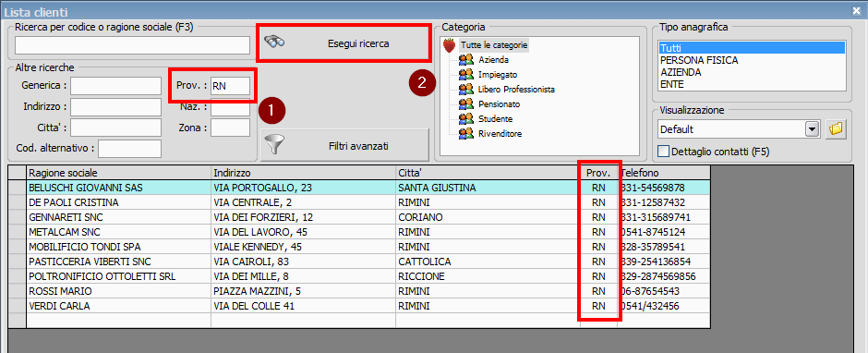The image size is (868, 353).
Task: Click the Zona input field
Action: tap(230, 128)
